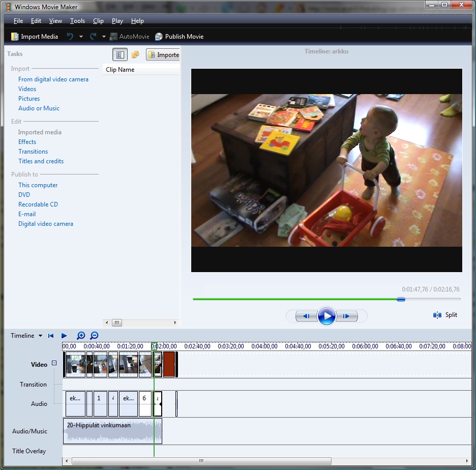Click the contents pane scroll right arrow
The image size is (476, 470).
[x=175, y=323]
